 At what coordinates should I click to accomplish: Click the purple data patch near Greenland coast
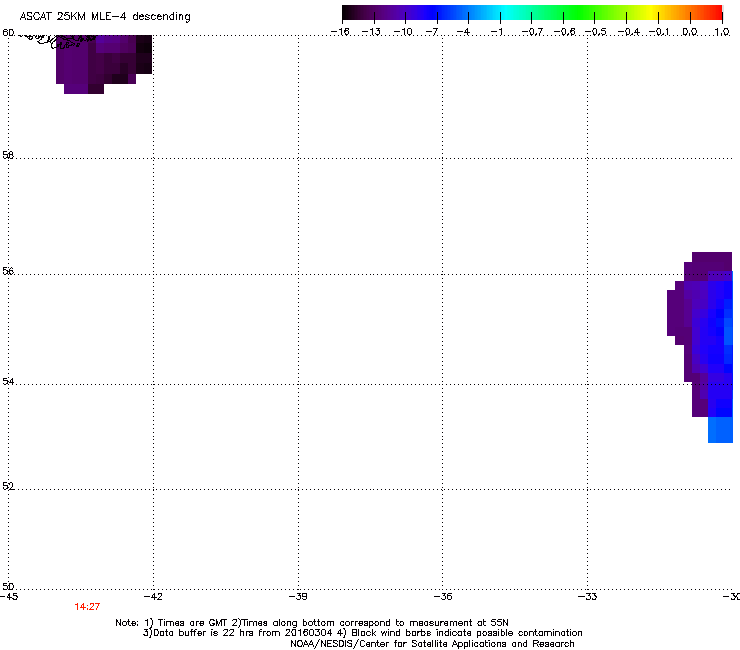tap(104, 64)
